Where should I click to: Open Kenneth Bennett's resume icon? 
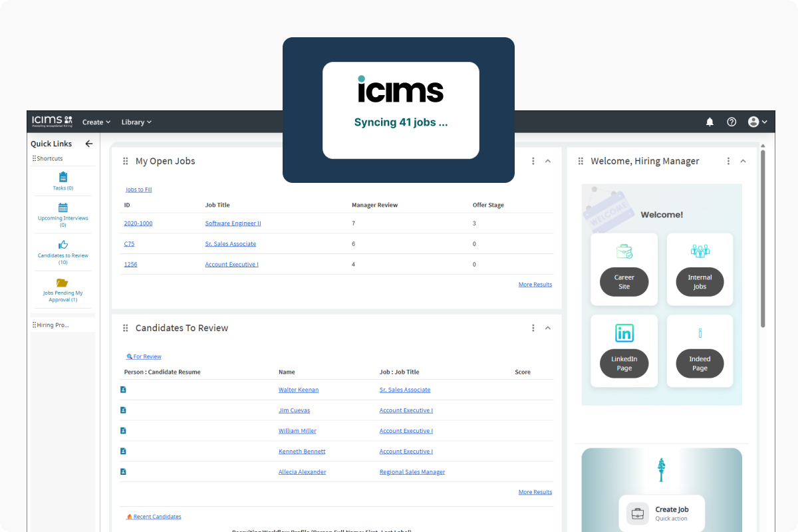(x=123, y=451)
